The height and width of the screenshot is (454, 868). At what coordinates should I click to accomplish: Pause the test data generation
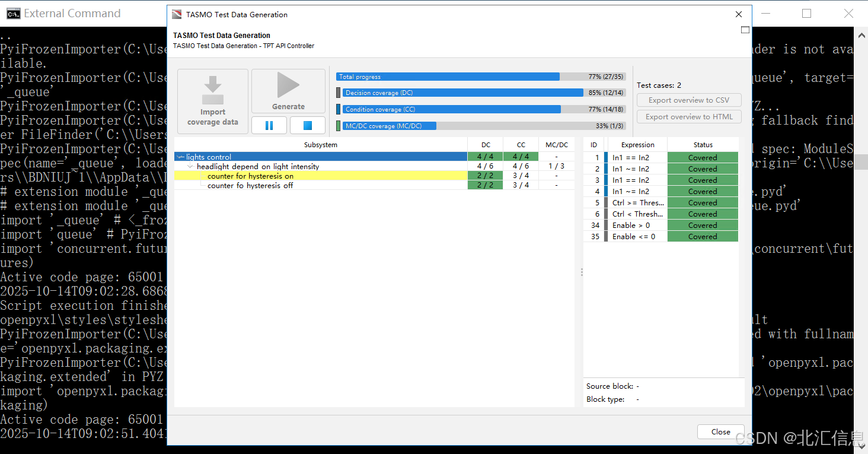(x=269, y=125)
